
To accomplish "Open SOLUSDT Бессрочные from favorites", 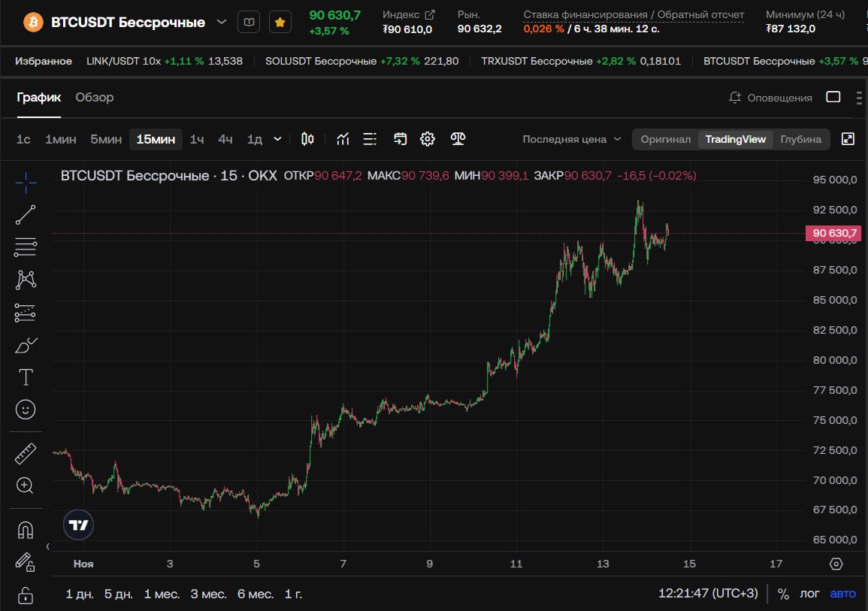I will [x=361, y=61].
